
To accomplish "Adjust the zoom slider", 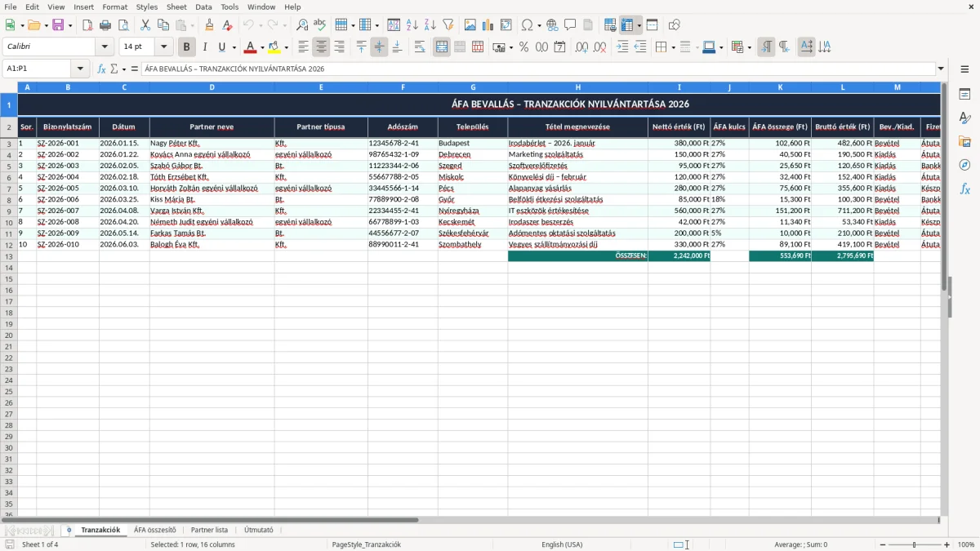I will 914,544.
